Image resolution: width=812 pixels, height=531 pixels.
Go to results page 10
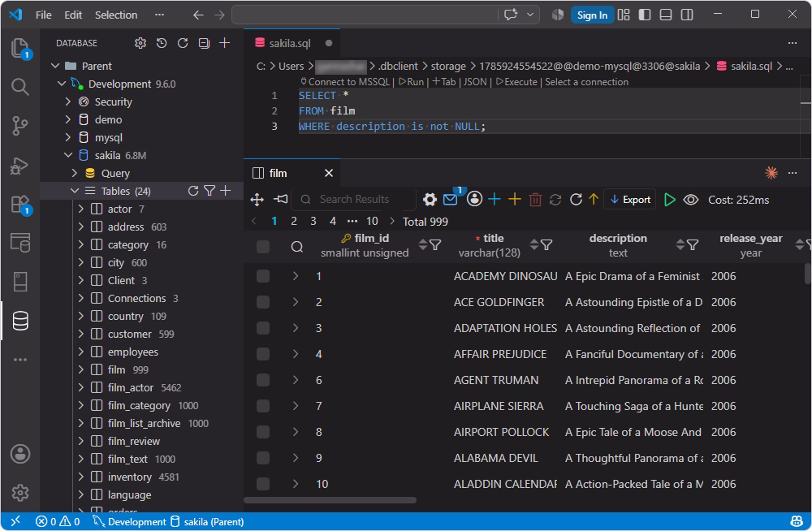point(372,221)
